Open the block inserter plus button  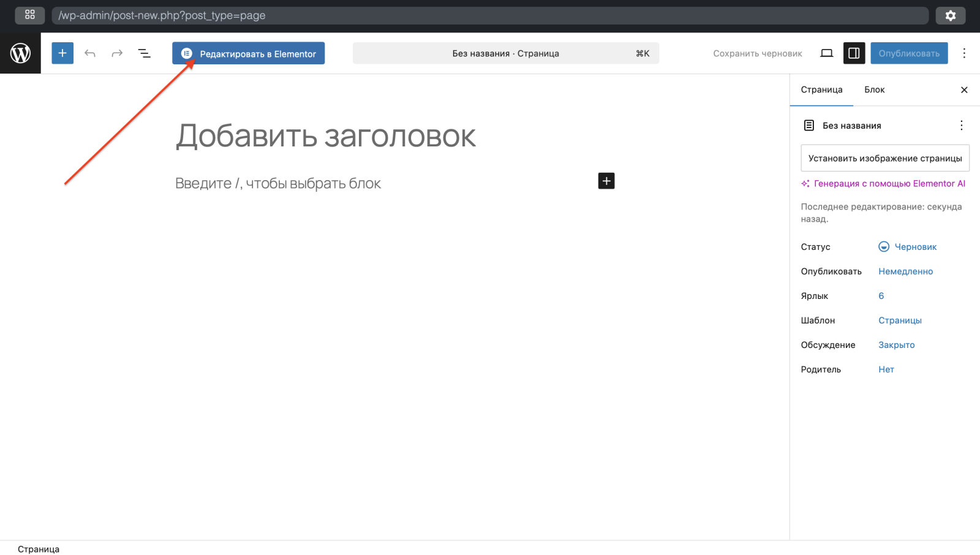coord(62,53)
